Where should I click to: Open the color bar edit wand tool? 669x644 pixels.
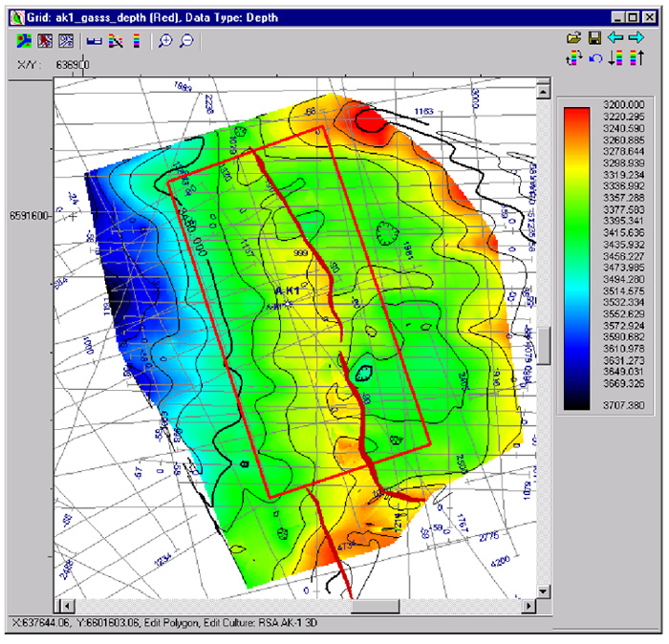116,41
